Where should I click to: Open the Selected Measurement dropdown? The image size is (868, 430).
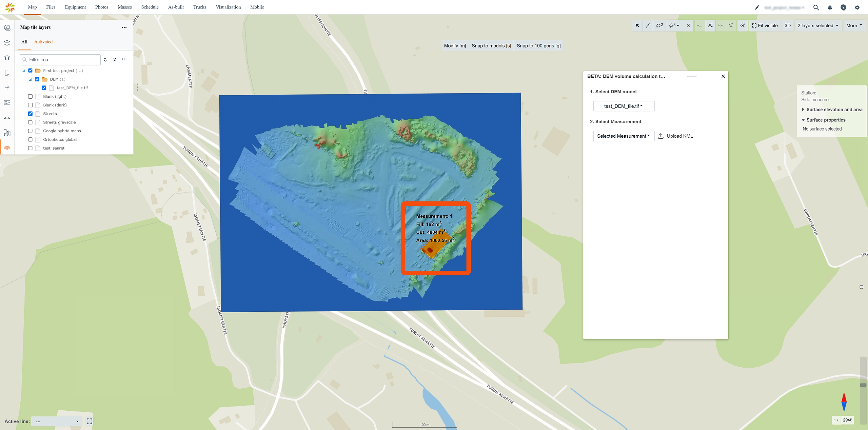point(624,136)
